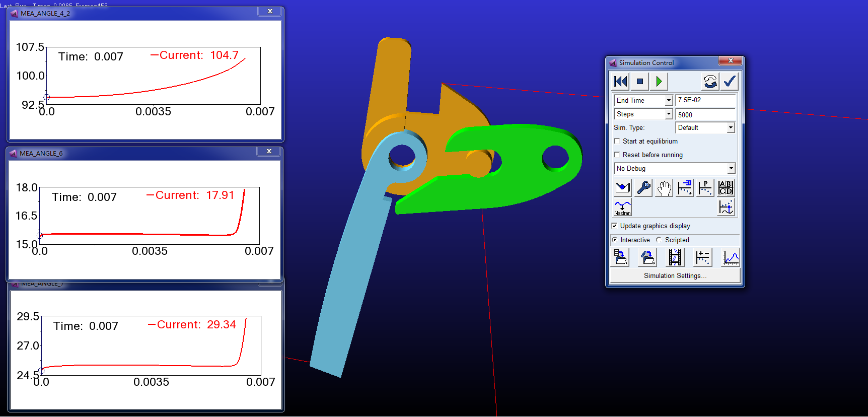Click the save model at simulated position icon
Viewport: 868px width, 417px height.
[x=647, y=257]
